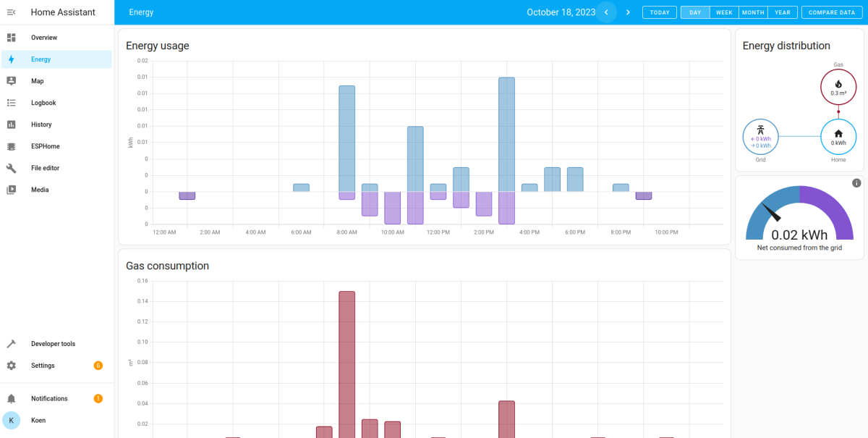Select the MONTH period

pyautogui.click(x=753, y=12)
